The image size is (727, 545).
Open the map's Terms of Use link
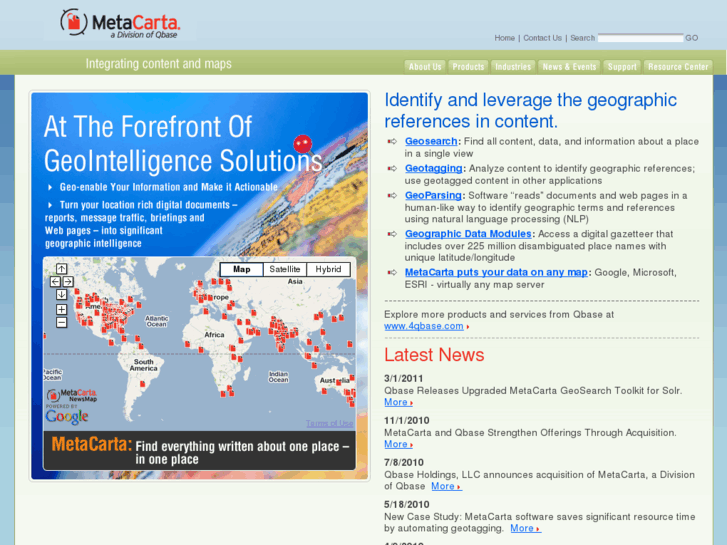pos(330,423)
